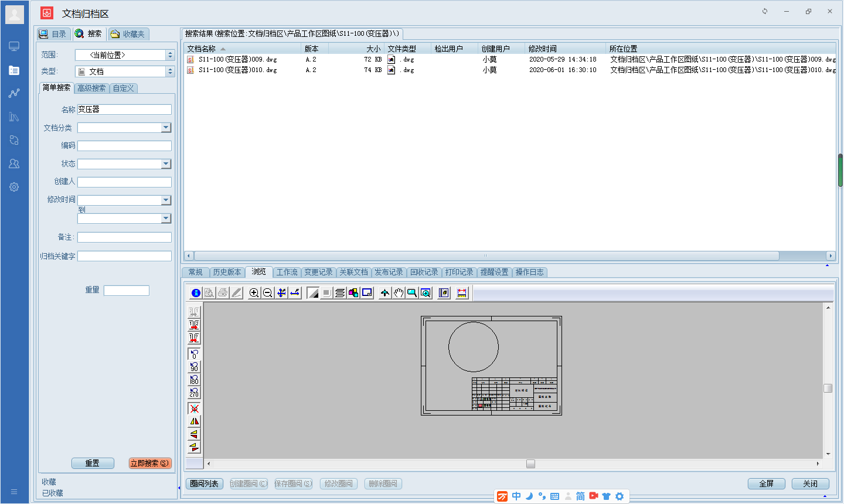The image size is (844, 504).
Task: Click the bird's-eye view window icon
Action: (x=367, y=293)
